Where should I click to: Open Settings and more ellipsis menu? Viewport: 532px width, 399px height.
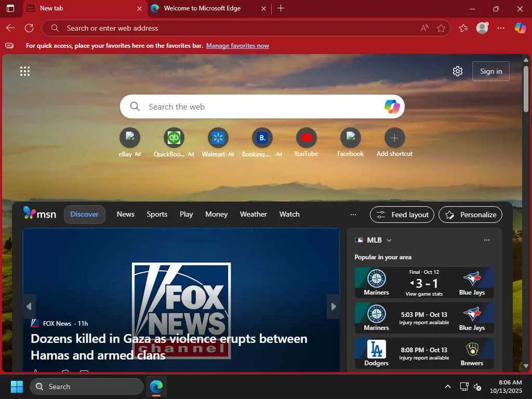(x=501, y=28)
